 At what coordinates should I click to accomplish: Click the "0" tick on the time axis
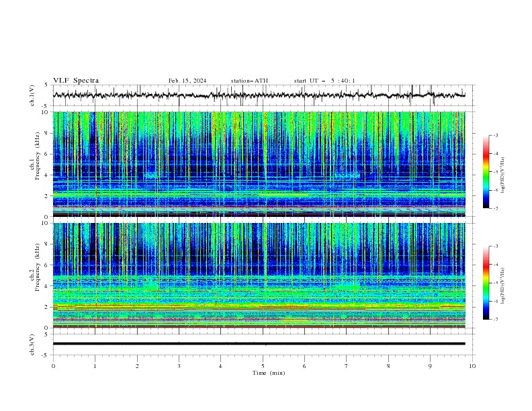tap(53, 366)
